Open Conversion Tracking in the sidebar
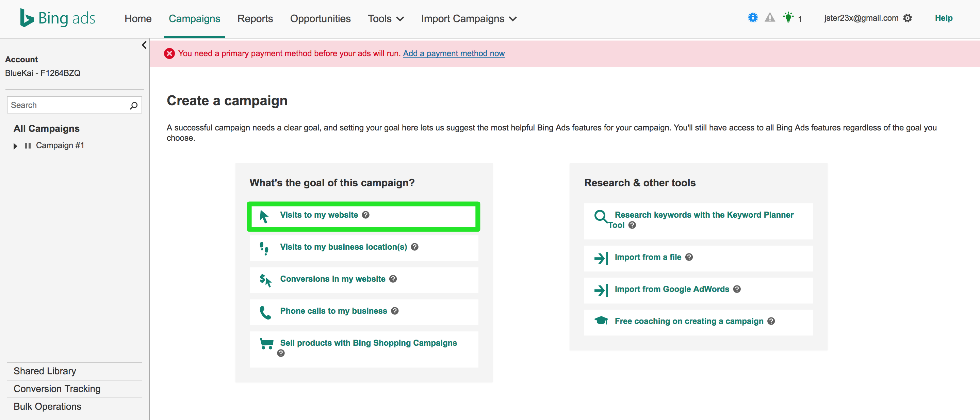 pos(57,389)
